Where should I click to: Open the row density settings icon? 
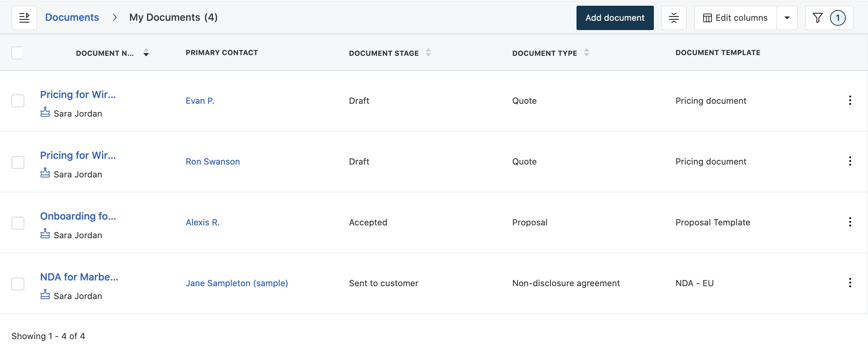coord(674,18)
